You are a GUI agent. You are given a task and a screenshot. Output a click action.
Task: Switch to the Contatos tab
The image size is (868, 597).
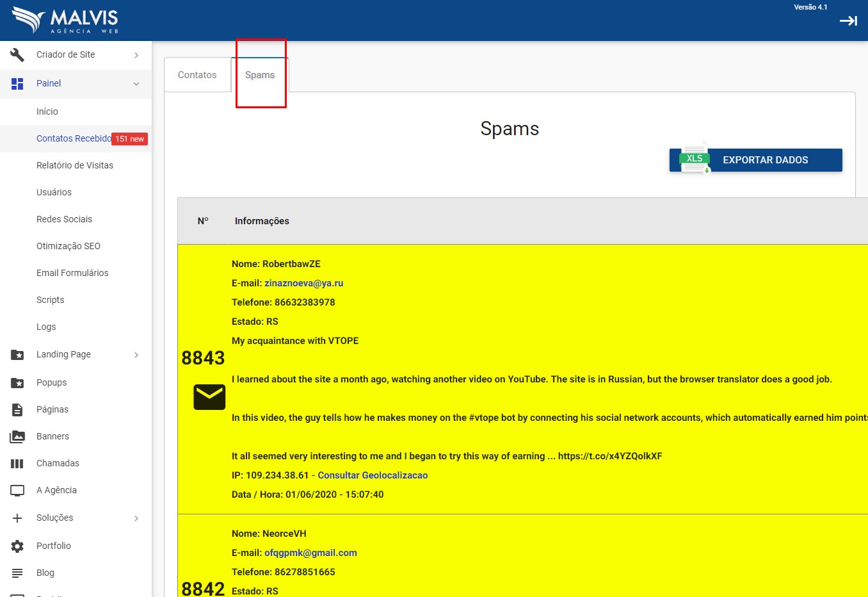click(x=197, y=75)
